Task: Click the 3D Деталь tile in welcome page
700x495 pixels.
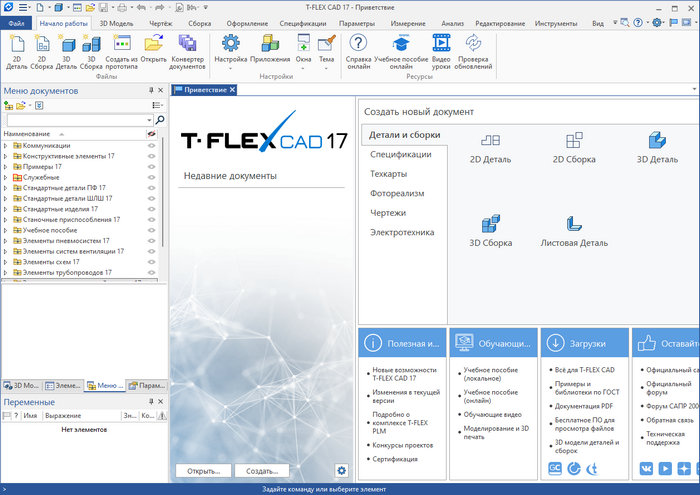Action: tap(657, 148)
